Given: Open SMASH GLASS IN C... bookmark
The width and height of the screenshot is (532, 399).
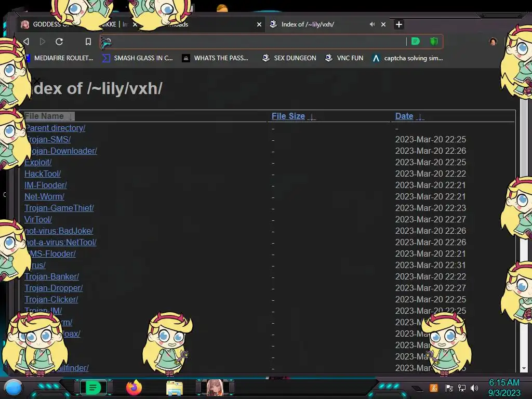Looking at the screenshot, I should [x=138, y=58].
